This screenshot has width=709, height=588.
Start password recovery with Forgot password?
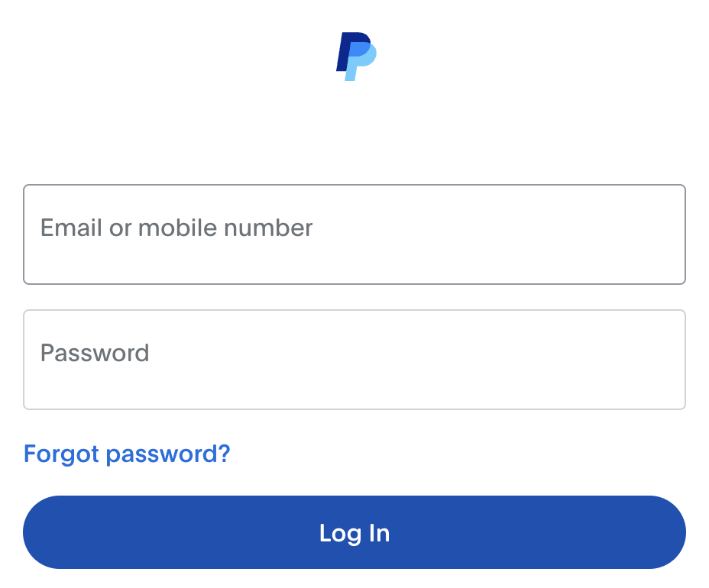[x=126, y=454]
